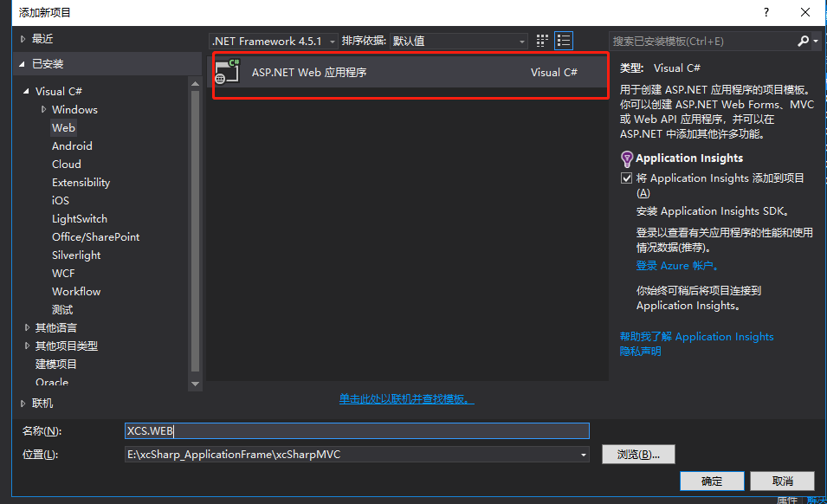
Task: Open the .NET Framework 4.5.1 version dropdown
Action: click(273, 41)
